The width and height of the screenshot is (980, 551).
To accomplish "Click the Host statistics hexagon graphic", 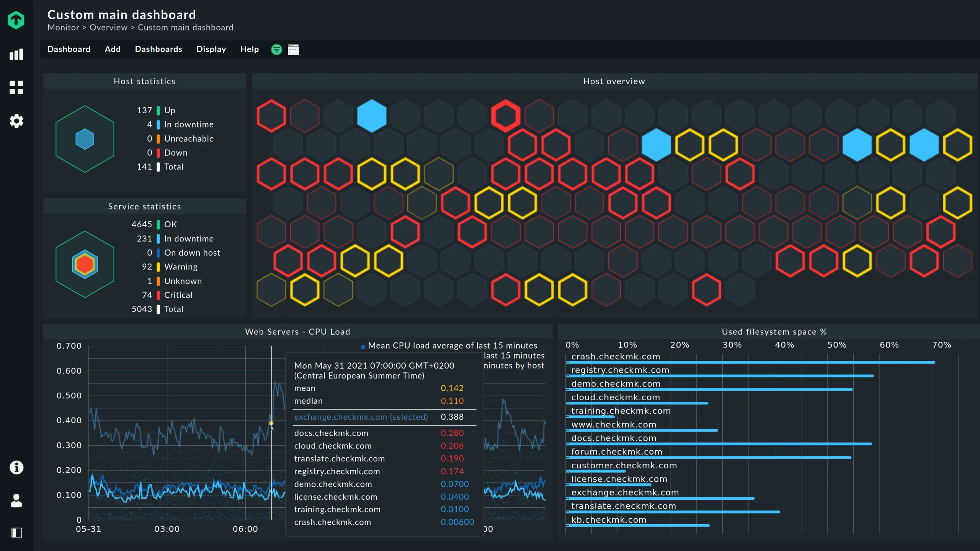I will click(x=85, y=139).
